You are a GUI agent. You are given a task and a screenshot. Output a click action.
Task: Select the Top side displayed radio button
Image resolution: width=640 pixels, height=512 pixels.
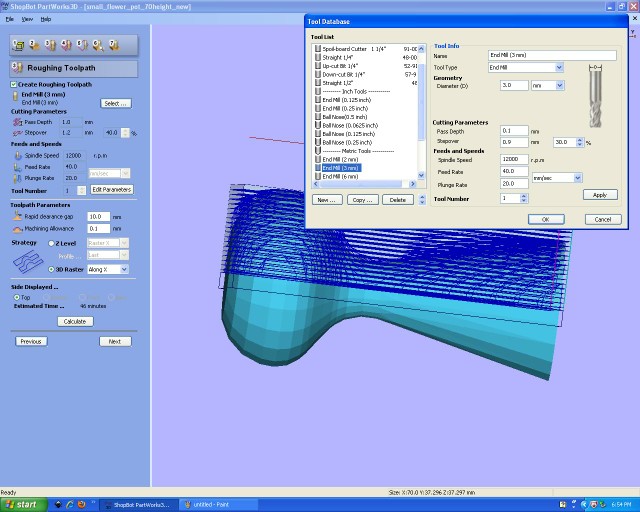coord(15,297)
